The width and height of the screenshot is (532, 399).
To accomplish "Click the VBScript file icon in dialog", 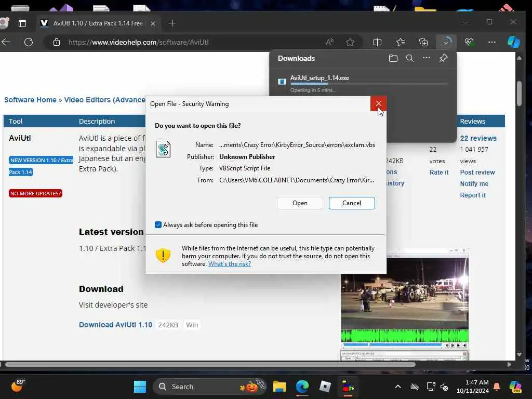I will pyautogui.click(x=163, y=149).
